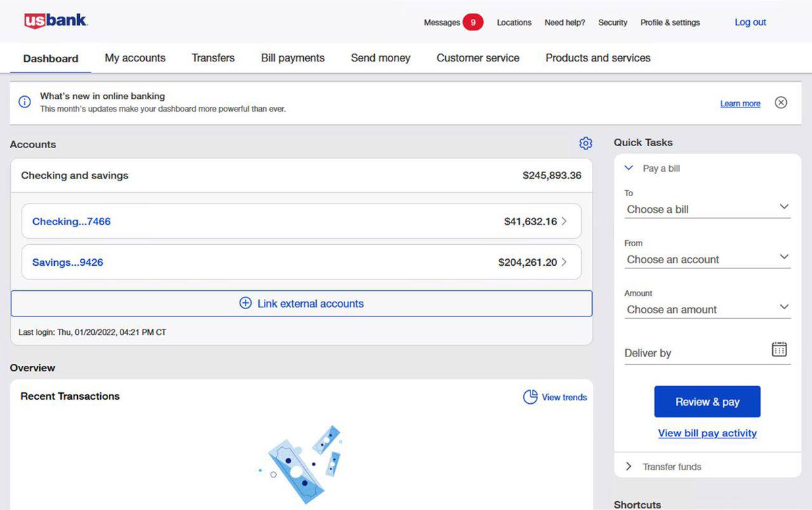Open the Choose a bill dropdown
The image size is (812, 510).
[707, 210]
